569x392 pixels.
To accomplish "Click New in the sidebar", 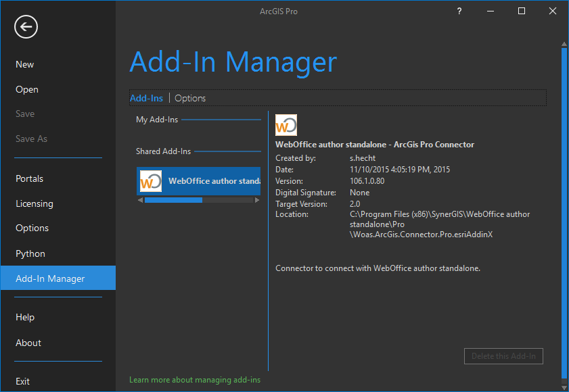I will pyautogui.click(x=24, y=64).
